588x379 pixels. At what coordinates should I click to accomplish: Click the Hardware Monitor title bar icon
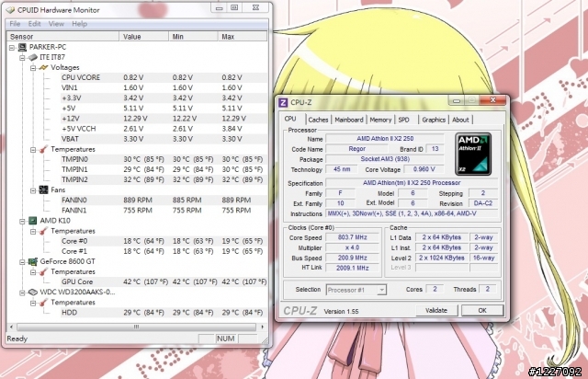tap(10, 10)
